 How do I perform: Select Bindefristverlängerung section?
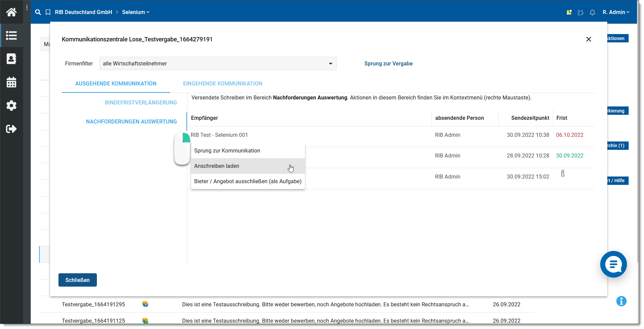click(141, 103)
